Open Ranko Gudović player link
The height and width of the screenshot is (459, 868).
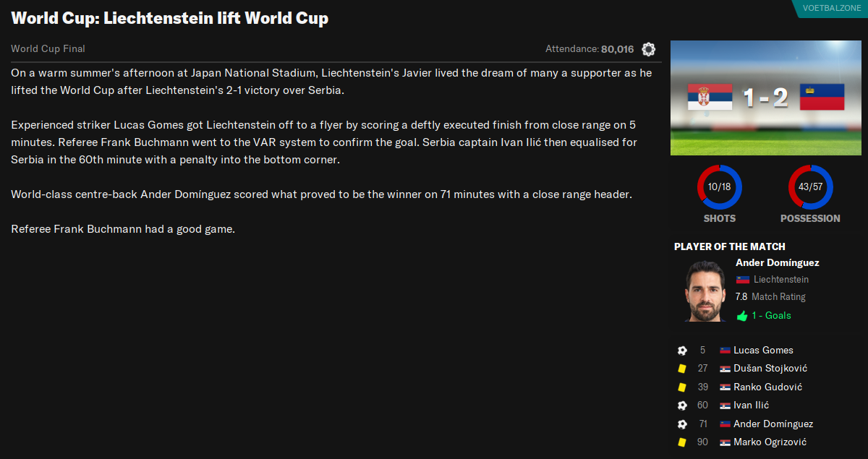pyautogui.click(x=767, y=387)
